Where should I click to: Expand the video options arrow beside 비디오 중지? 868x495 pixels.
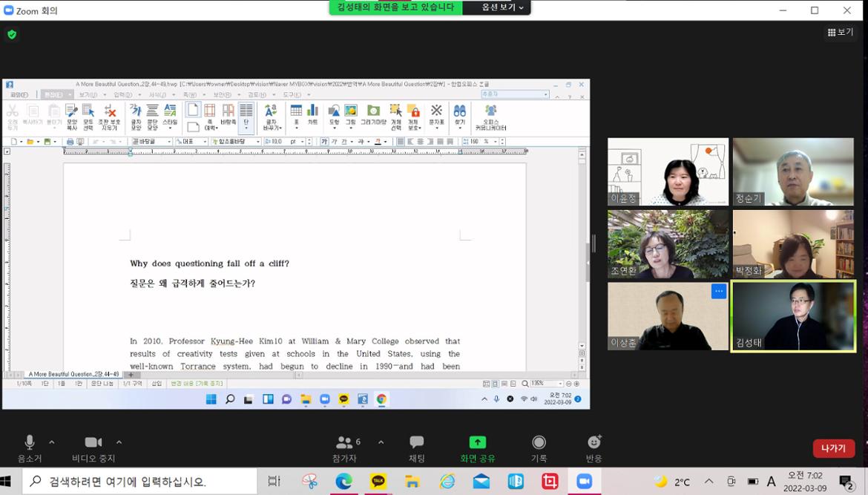tap(119, 442)
